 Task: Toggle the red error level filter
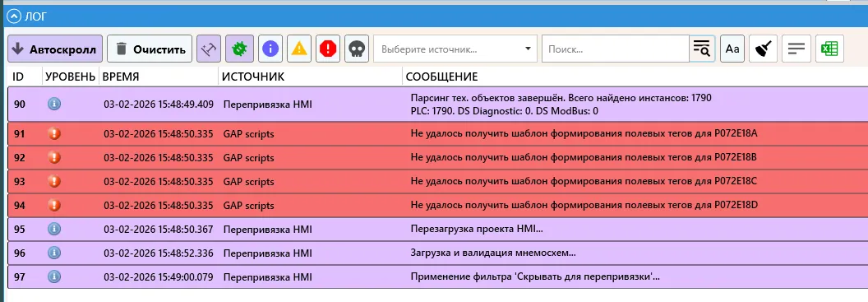[328, 49]
